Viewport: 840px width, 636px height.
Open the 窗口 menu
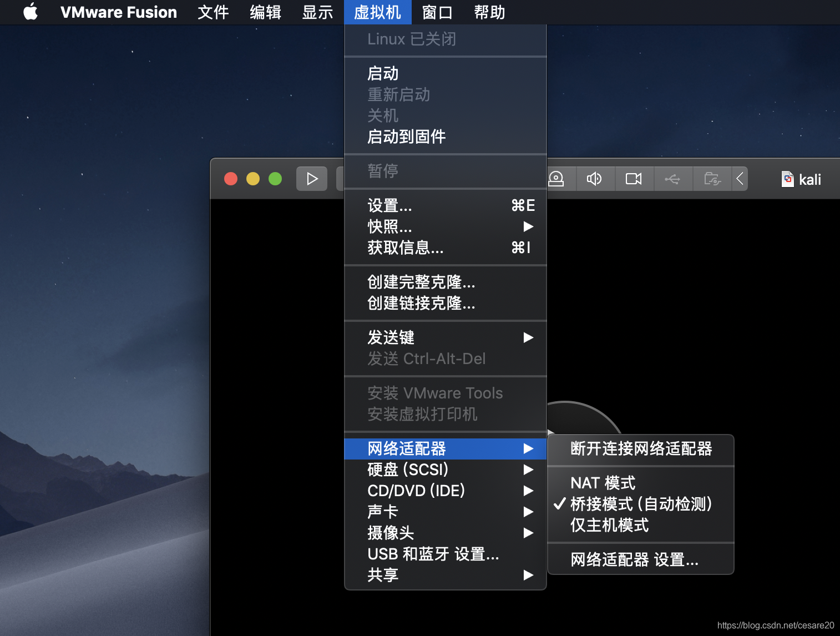tap(437, 12)
